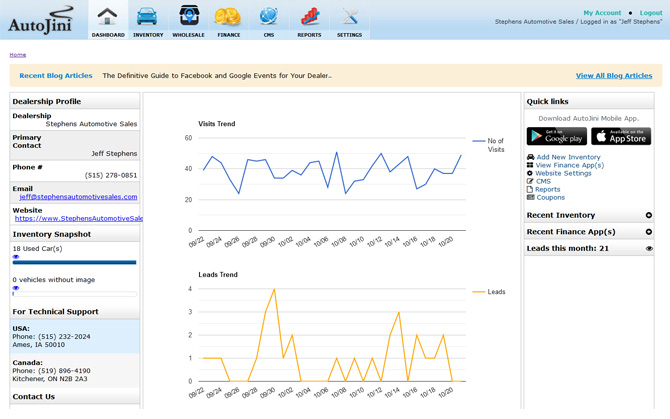Click Canada support phone (519) 896-4190

[x=64, y=371]
